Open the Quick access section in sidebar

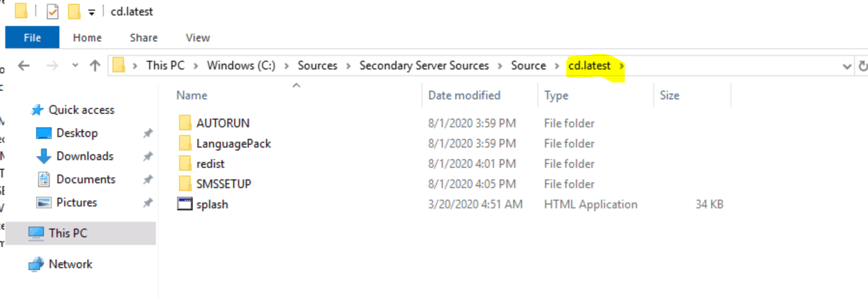pyautogui.click(x=81, y=110)
